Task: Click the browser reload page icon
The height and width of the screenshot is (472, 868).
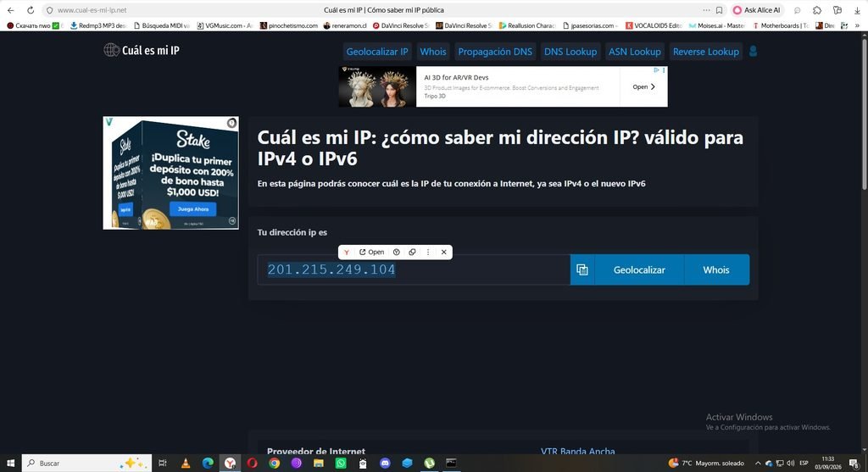Action: click(31, 10)
